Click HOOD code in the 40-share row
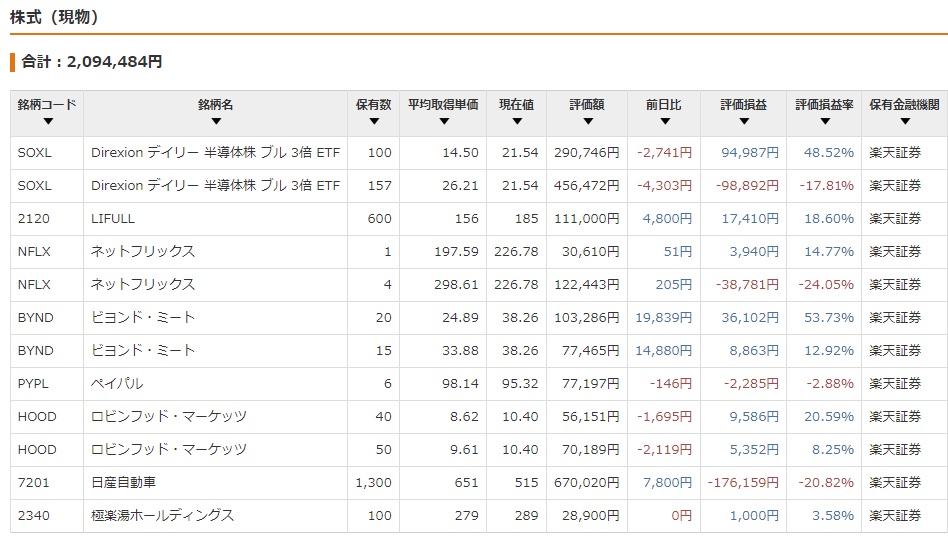948x541 pixels. [37, 417]
